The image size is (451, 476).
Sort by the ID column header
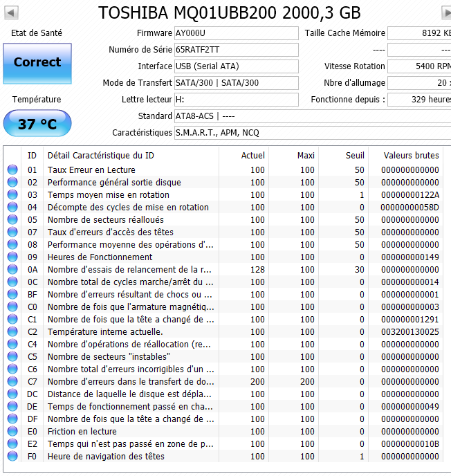click(32, 155)
